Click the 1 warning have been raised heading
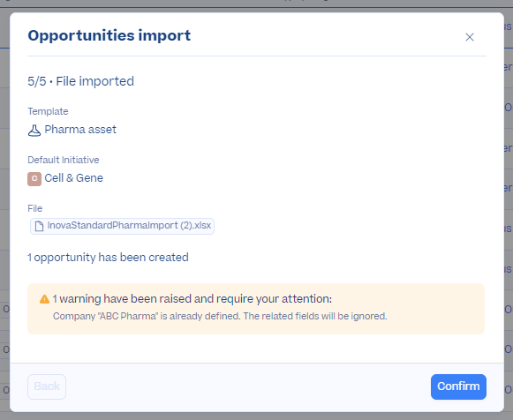Screen dimensions: 513x420 click(x=192, y=299)
